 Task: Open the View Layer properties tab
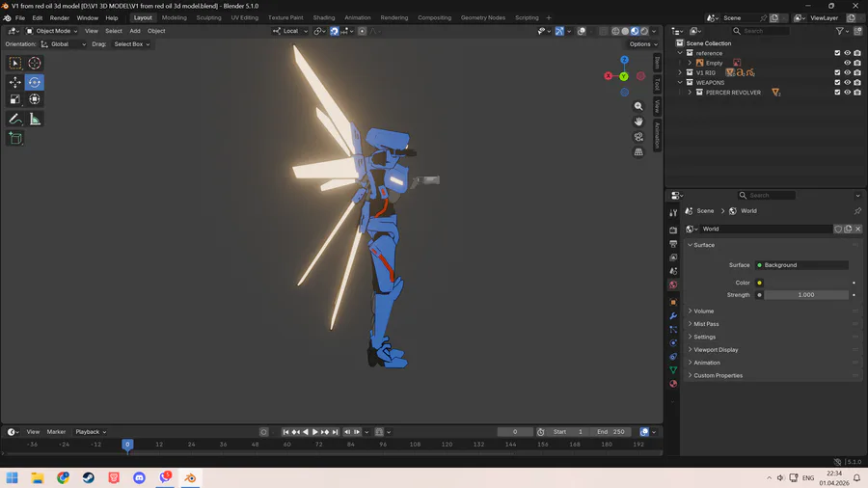point(673,258)
